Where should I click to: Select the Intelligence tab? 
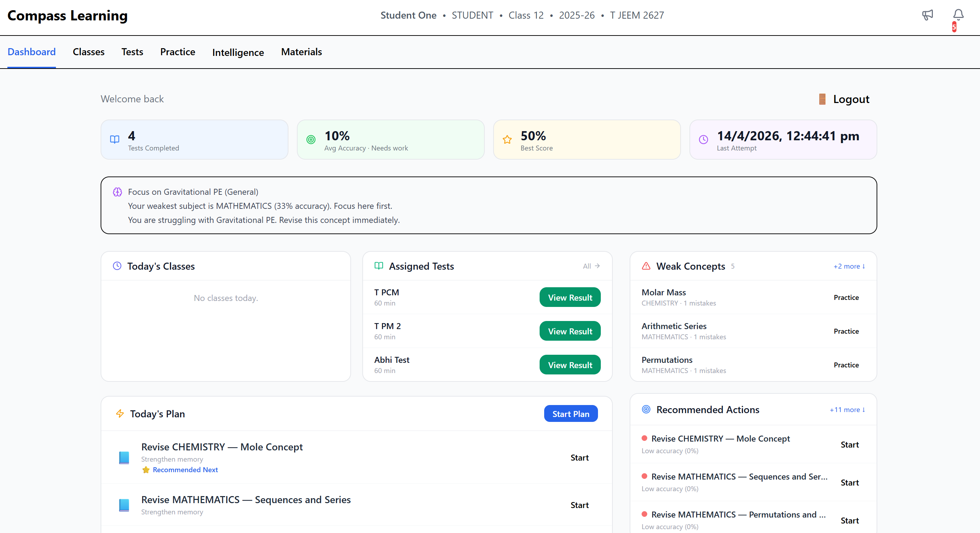[x=238, y=52]
